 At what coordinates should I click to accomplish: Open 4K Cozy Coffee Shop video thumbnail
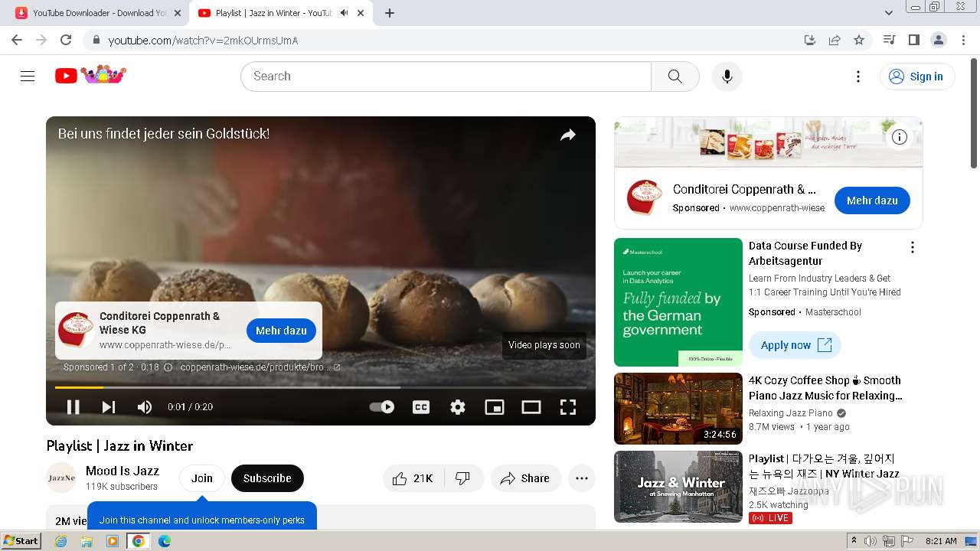678,409
